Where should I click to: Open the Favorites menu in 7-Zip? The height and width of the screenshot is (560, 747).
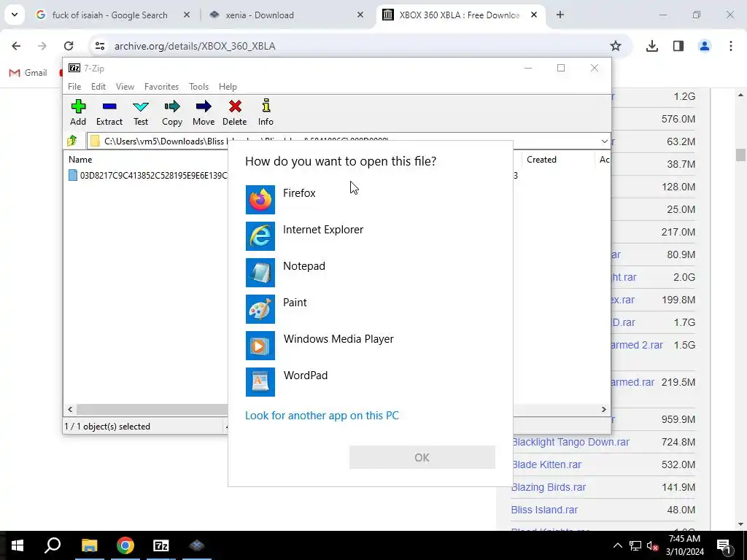pos(161,87)
